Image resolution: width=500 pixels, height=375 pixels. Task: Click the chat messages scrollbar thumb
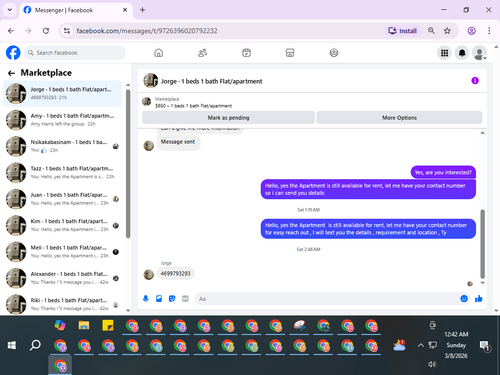tap(482, 244)
